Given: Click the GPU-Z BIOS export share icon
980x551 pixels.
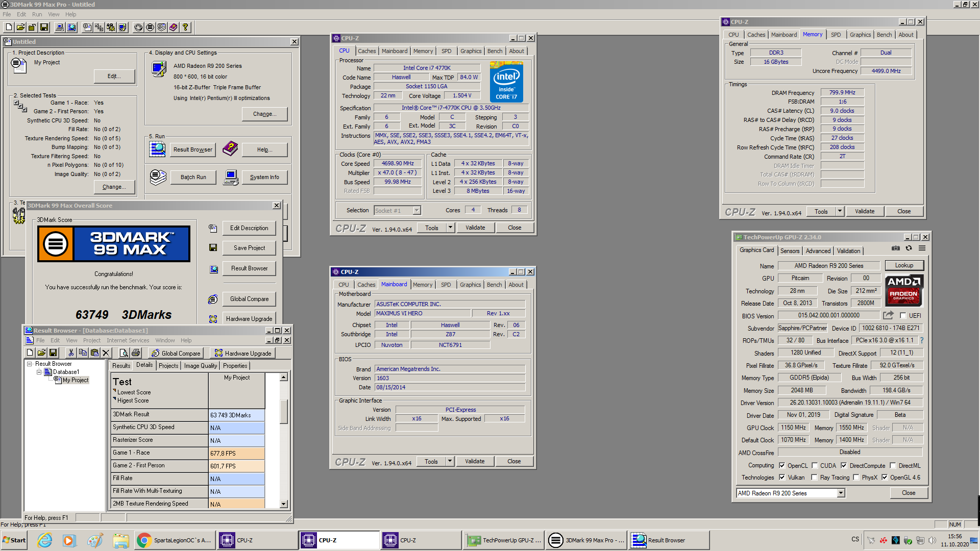Looking at the screenshot, I should (889, 315).
